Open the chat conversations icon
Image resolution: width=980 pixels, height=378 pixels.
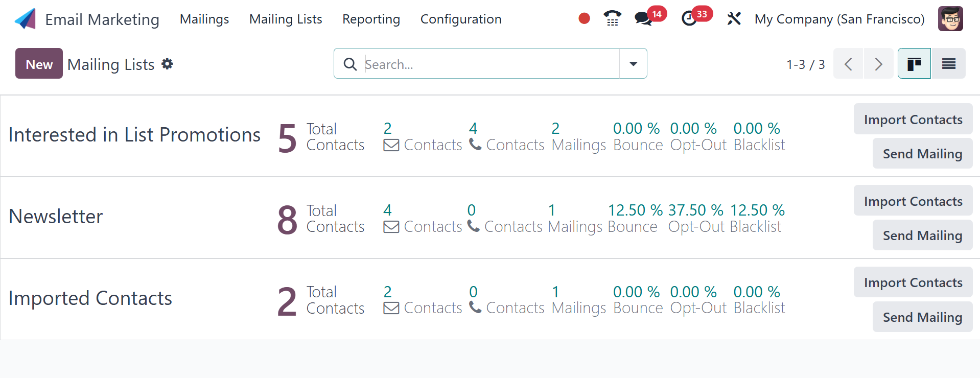pyautogui.click(x=643, y=19)
